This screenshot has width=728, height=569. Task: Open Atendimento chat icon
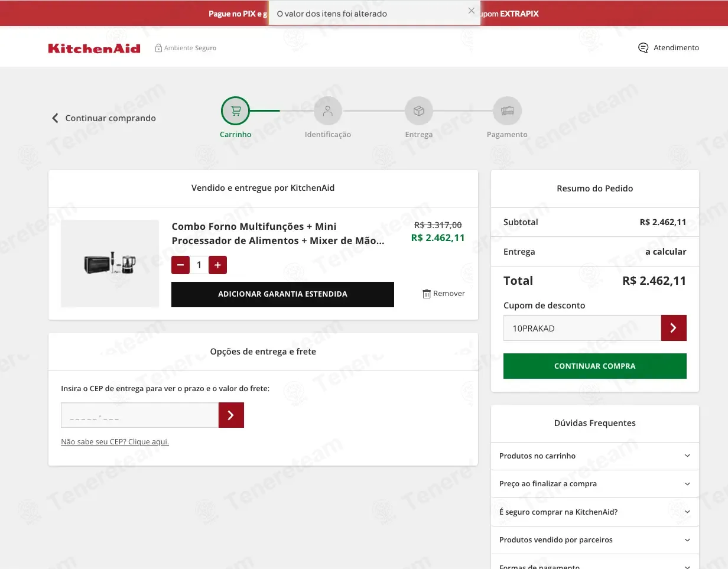pos(643,48)
